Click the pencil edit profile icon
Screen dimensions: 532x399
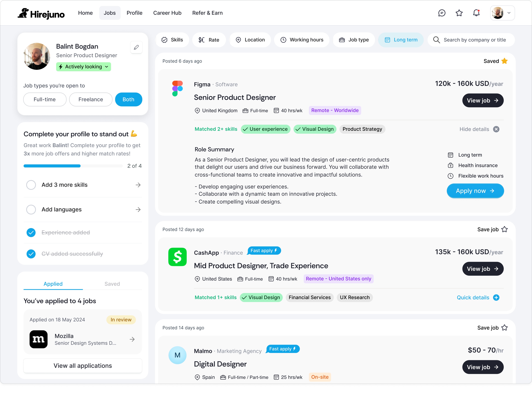136,47
